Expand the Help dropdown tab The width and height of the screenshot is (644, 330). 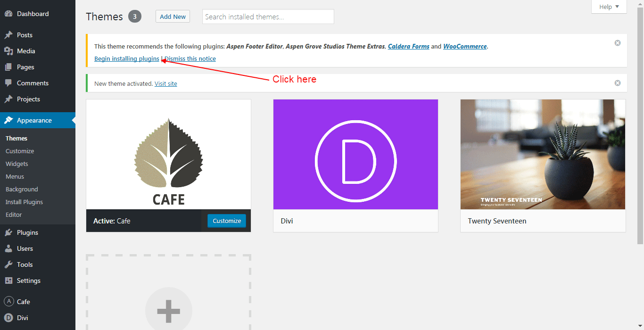click(x=609, y=7)
